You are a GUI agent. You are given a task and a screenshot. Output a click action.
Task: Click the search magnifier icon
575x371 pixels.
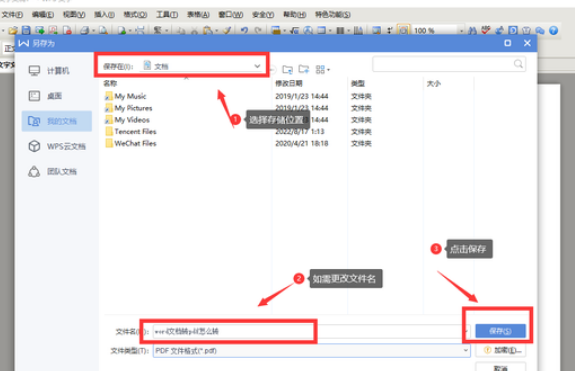coord(518,64)
